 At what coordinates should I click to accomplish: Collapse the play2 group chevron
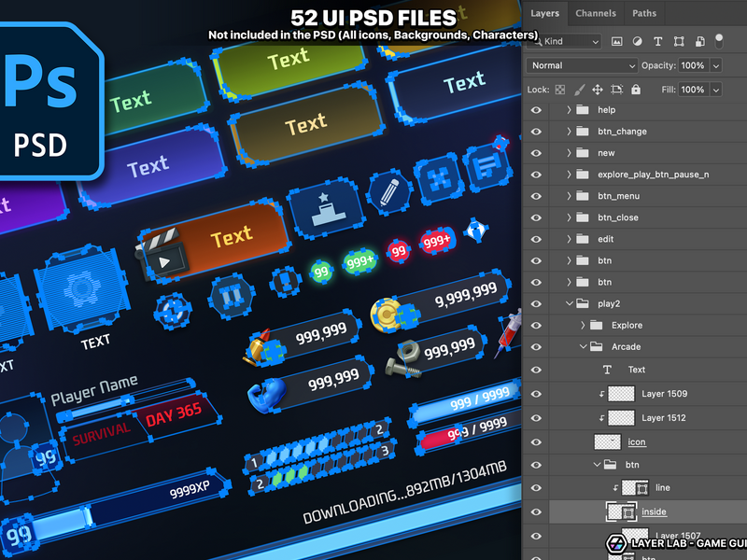pyautogui.click(x=570, y=303)
